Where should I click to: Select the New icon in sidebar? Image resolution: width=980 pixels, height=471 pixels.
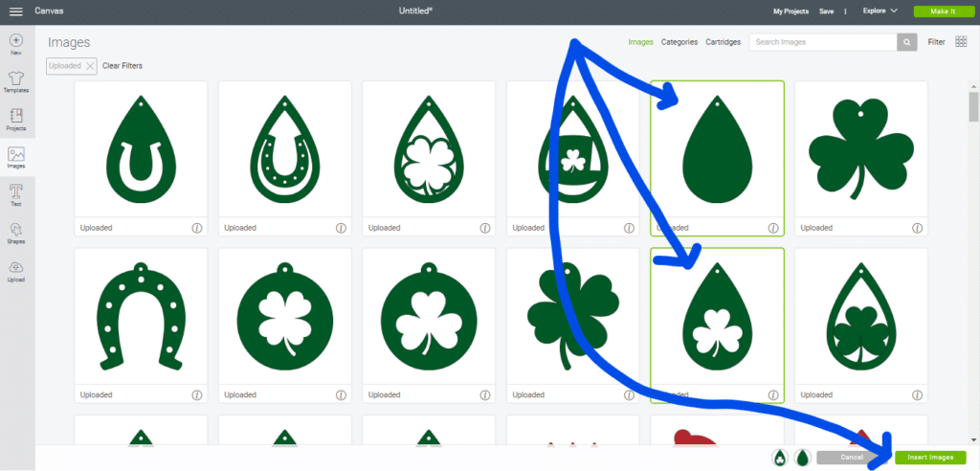[x=16, y=44]
